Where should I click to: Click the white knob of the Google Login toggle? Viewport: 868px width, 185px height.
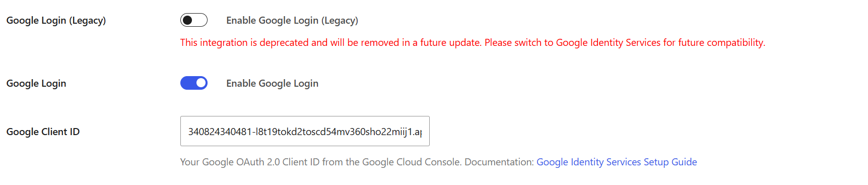click(x=201, y=83)
